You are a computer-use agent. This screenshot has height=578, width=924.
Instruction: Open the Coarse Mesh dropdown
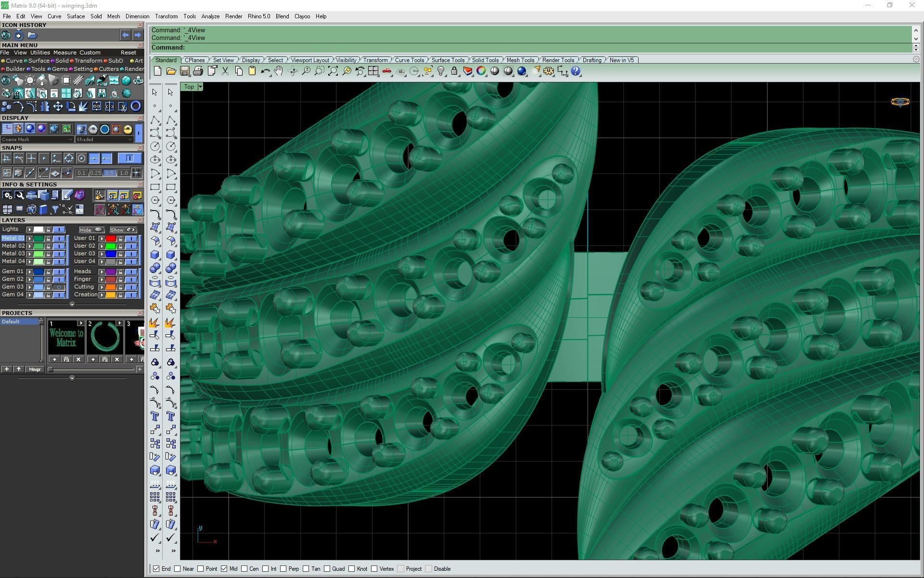[37, 139]
